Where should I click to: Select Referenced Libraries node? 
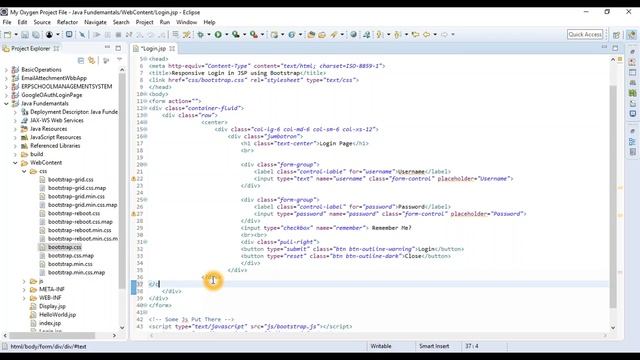55,146
